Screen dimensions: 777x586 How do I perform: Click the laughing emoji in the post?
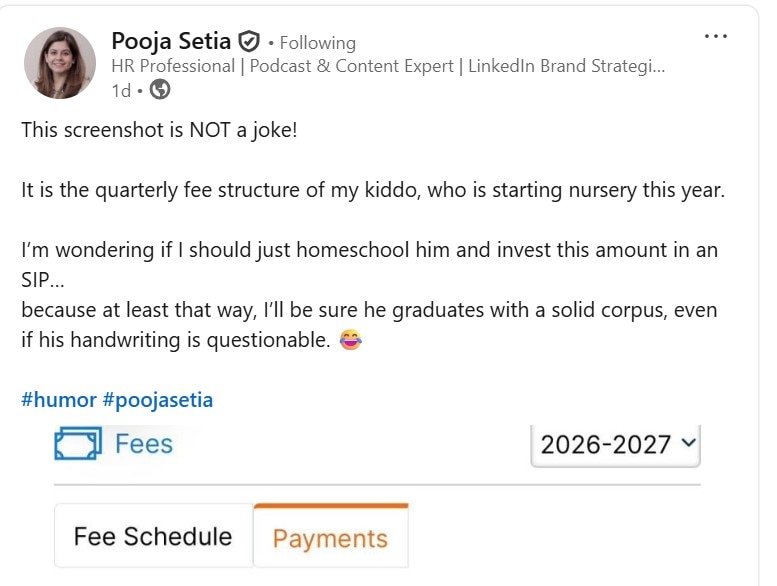tap(350, 340)
